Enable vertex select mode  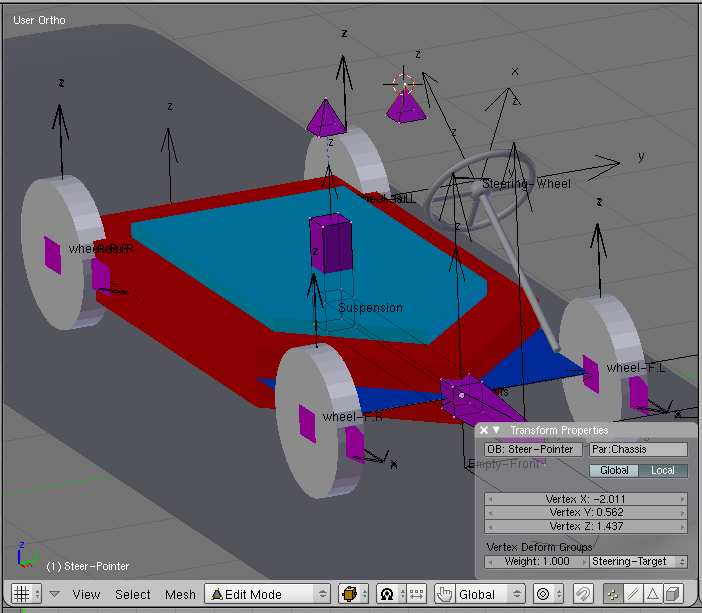pyautogui.click(x=613, y=594)
